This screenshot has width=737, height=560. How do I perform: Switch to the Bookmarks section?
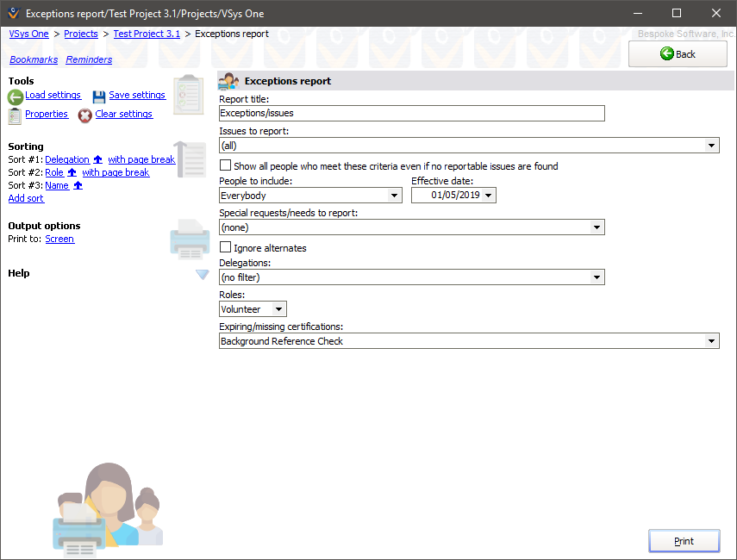tap(33, 59)
